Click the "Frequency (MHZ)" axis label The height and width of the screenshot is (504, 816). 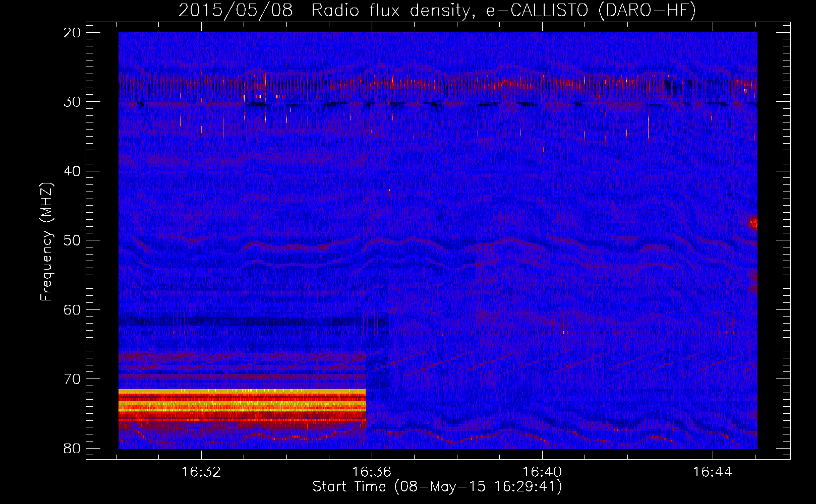tap(46, 242)
